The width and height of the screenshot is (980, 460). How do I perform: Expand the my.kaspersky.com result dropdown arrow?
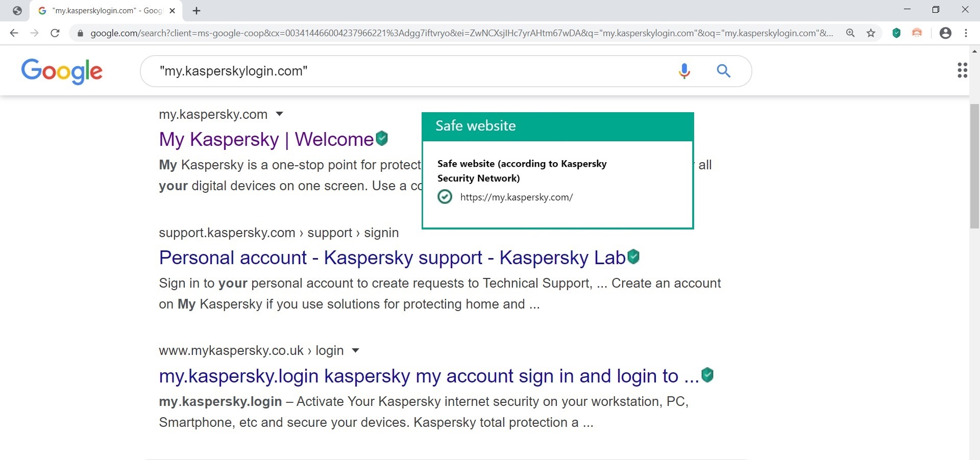pyautogui.click(x=279, y=114)
